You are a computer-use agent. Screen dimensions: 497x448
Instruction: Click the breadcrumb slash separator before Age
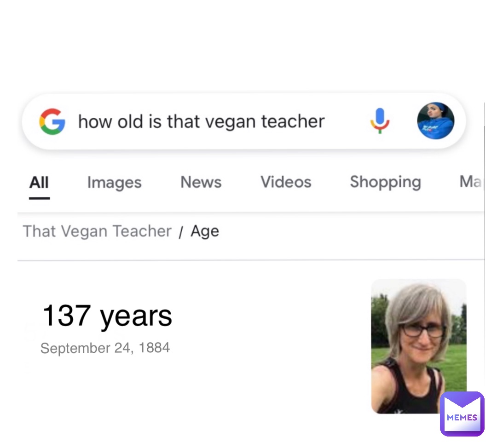coord(181,233)
